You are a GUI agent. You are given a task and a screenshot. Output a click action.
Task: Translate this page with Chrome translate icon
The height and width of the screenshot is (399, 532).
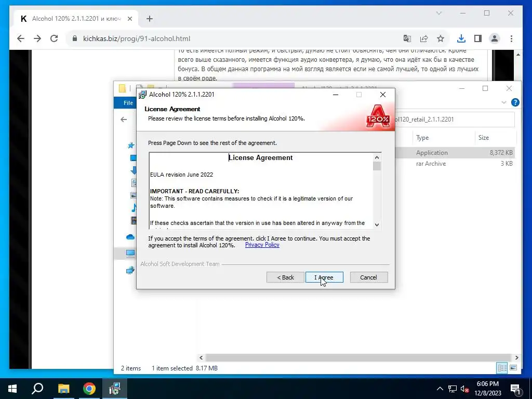tap(407, 38)
